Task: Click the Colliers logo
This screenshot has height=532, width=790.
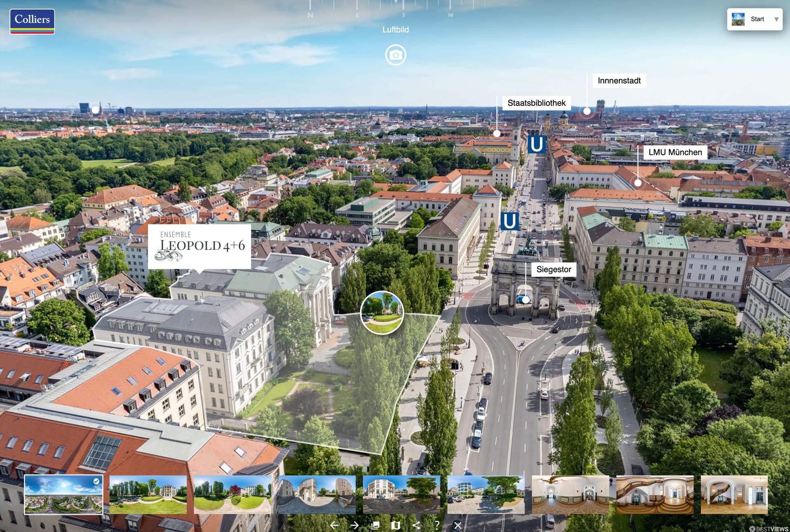Action: tap(32, 21)
